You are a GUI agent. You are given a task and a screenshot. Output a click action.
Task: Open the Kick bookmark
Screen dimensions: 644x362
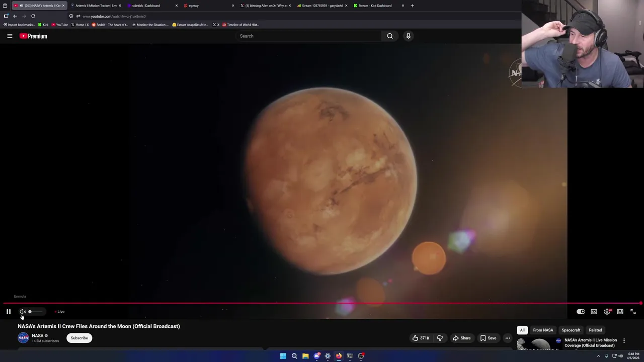tap(43, 25)
